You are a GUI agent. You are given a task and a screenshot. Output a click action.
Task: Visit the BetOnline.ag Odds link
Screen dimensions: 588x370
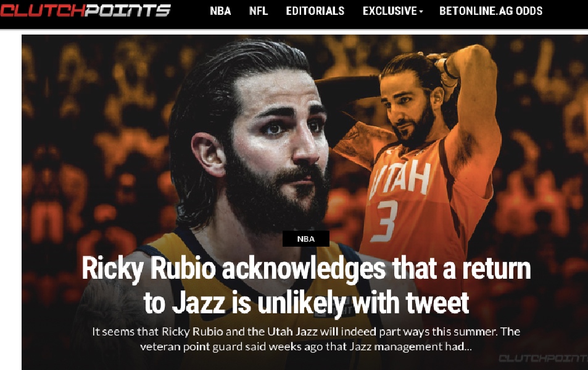pyautogui.click(x=491, y=11)
